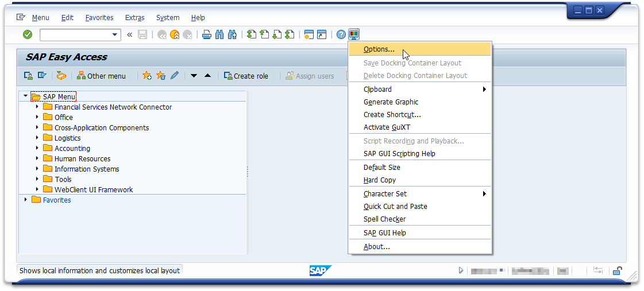Click the First Page icon
Image resolution: width=644 pixels, height=291 pixels.
click(x=252, y=35)
